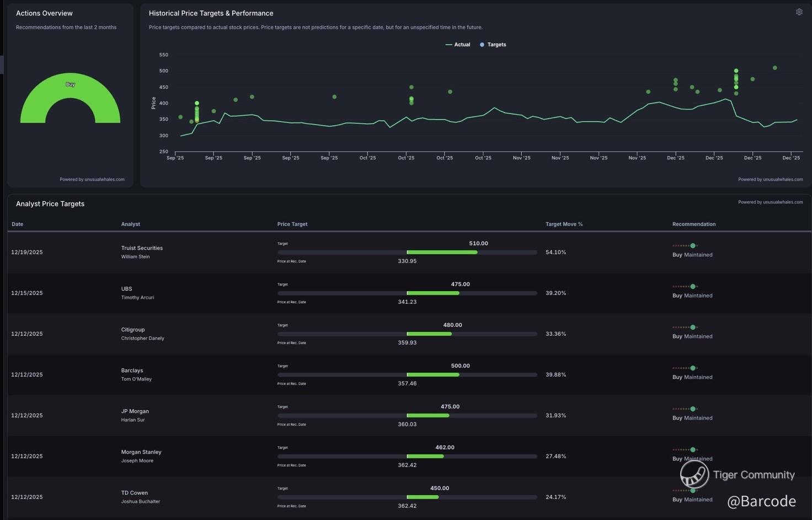The height and width of the screenshot is (520, 812).
Task: Click Barclays recommendation rating dot icon
Action: [x=693, y=368]
